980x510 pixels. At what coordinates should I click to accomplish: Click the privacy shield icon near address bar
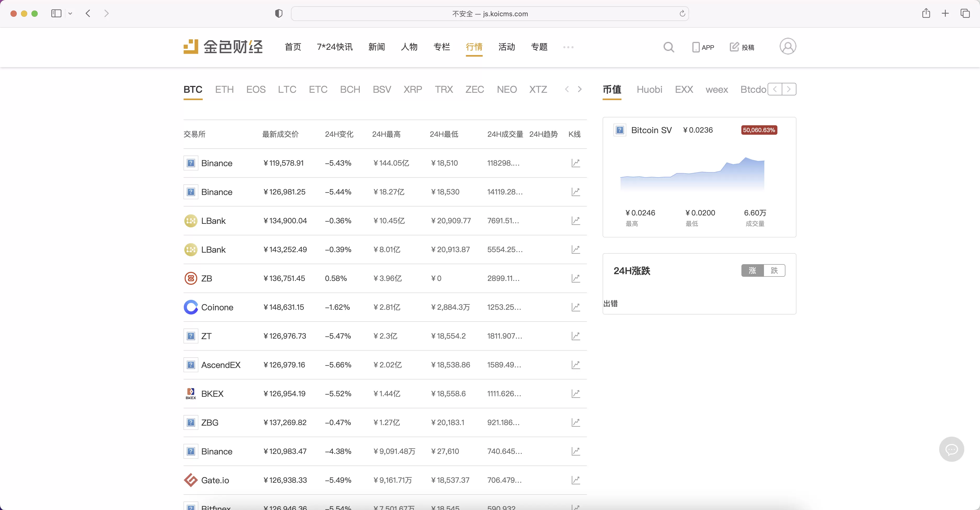pyautogui.click(x=279, y=13)
